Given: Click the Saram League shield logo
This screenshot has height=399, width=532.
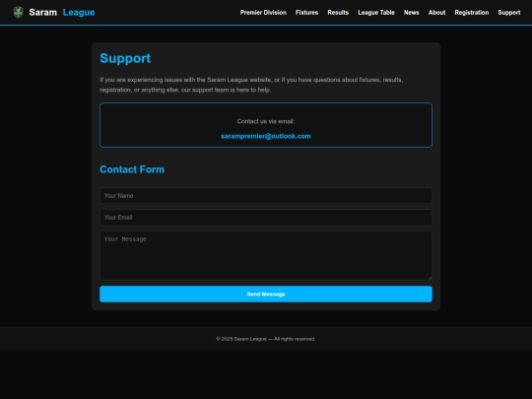Looking at the screenshot, I should (18, 12).
